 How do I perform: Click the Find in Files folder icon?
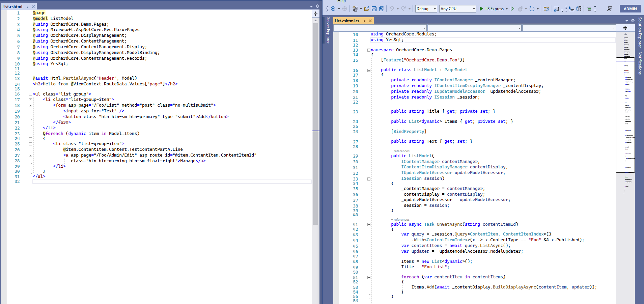tap(546, 9)
